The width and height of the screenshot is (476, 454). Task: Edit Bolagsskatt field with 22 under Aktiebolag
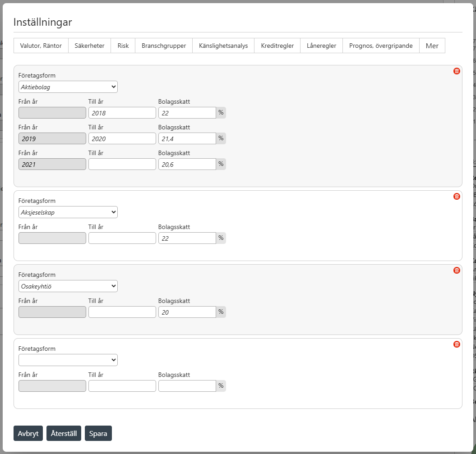coord(187,113)
